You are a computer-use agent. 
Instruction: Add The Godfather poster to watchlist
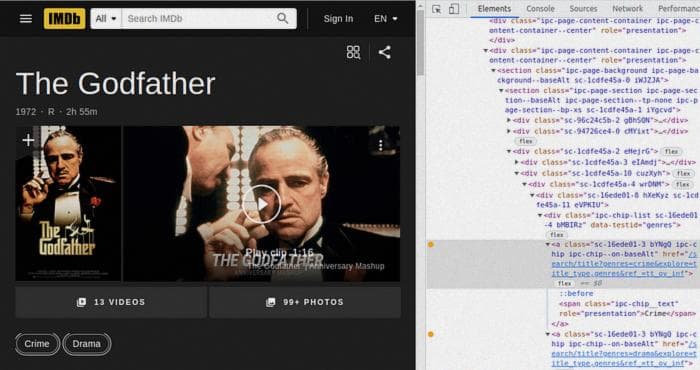click(x=28, y=140)
